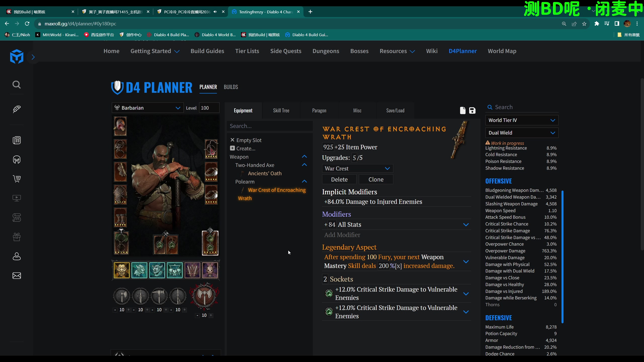Open the World Map nav link
The height and width of the screenshot is (362, 644).
tap(502, 51)
